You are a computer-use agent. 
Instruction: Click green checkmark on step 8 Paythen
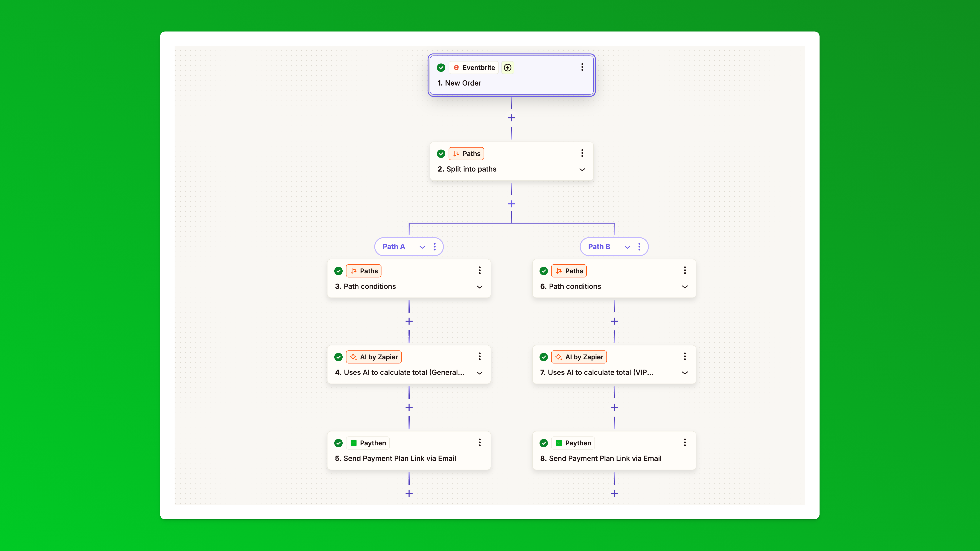coord(544,443)
